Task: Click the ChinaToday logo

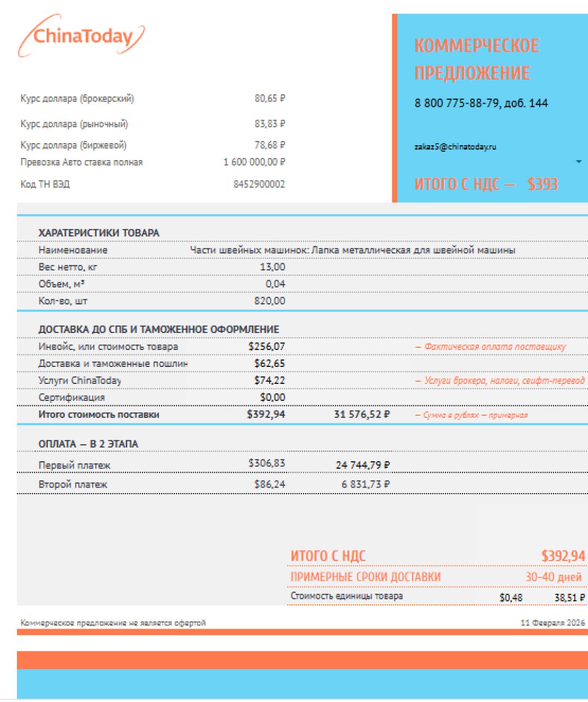Action: (x=81, y=37)
